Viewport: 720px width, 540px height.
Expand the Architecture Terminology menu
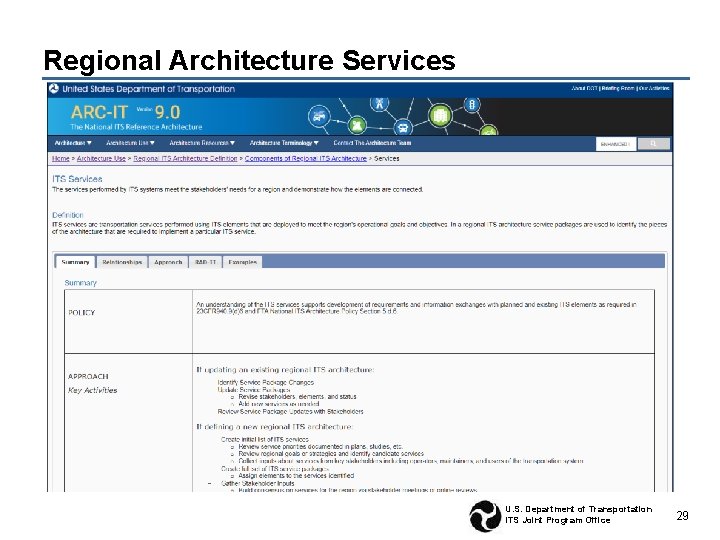point(284,143)
